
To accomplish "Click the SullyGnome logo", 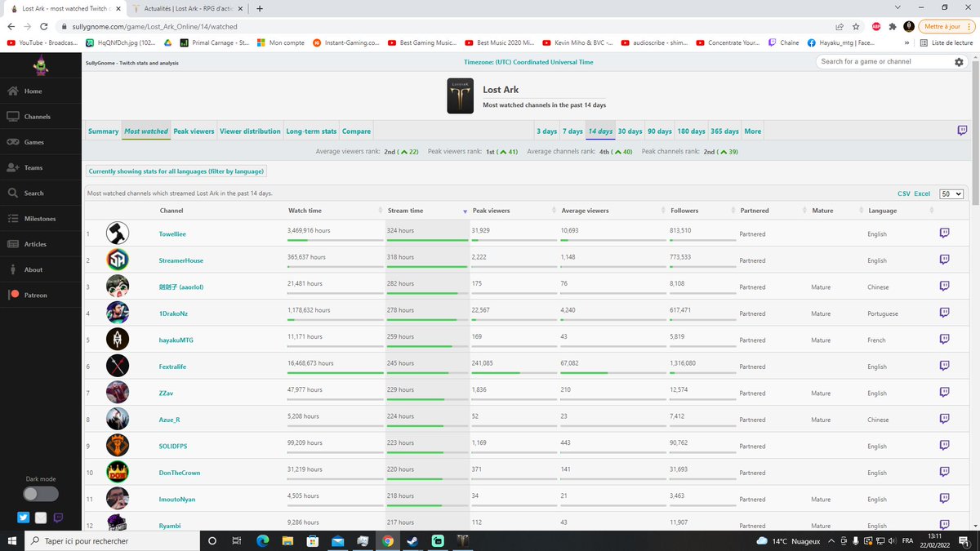I will point(41,65).
